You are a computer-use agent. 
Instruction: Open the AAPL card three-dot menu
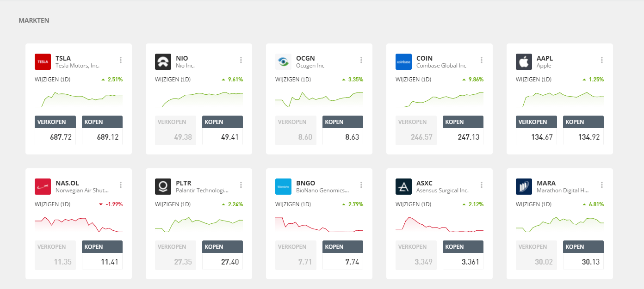[602, 60]
